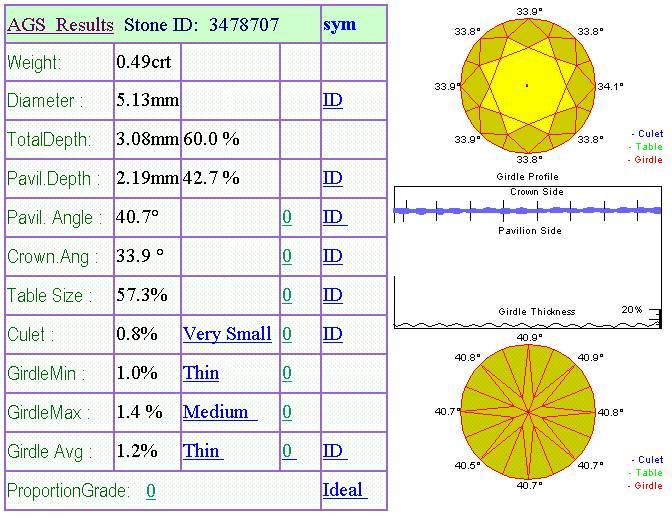Click the sym header link
Image resolution: width=672 pixels, height=518 pixels.
(x=339, y=24)
